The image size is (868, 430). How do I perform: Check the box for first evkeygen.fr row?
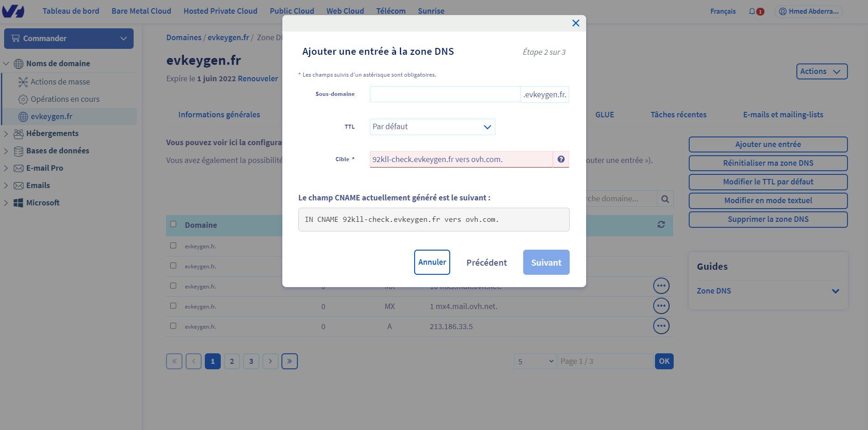[x=173, y=246]
